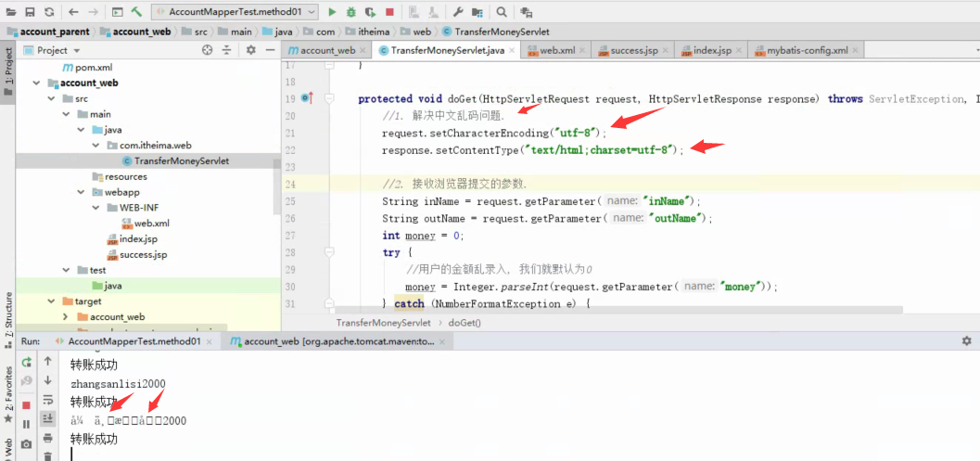
Task: Click the Open folder icon in main toolbar
Action: pos(12,12)
